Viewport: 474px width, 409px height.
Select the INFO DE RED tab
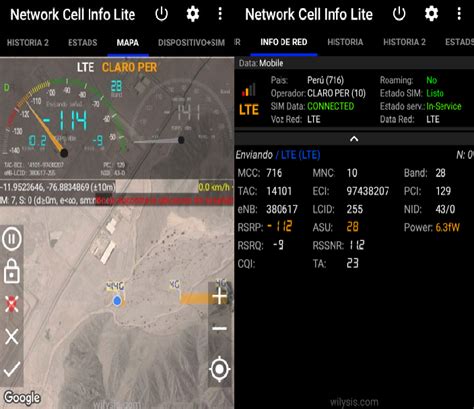pyautogui.click(x=284, y=42)
